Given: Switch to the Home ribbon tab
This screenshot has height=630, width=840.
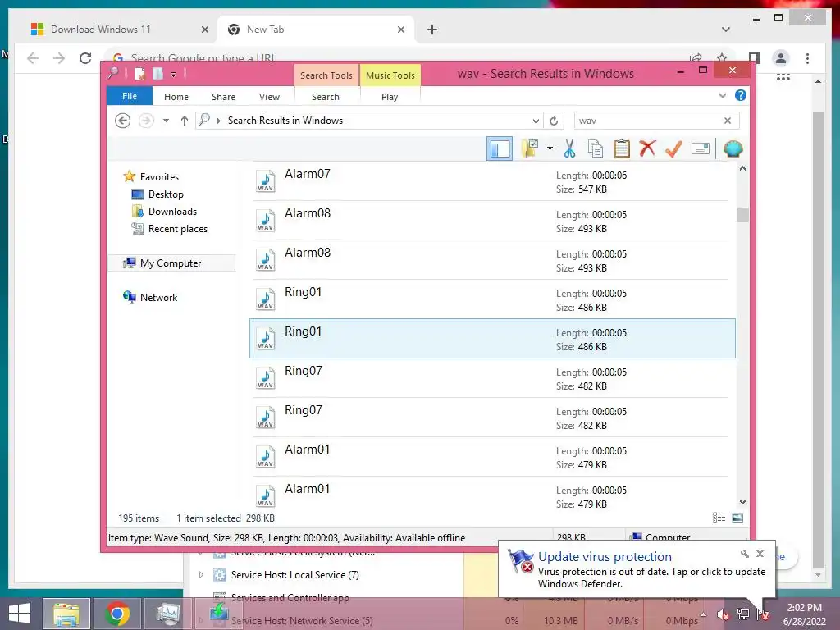Looking at the screenshot, I should click(x=176, y=97).
